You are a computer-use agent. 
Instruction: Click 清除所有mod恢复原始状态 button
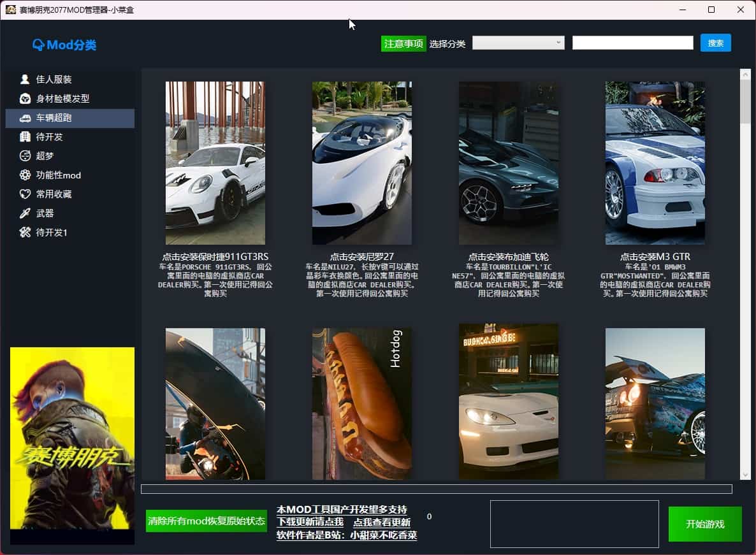click(x=207, y=521)
